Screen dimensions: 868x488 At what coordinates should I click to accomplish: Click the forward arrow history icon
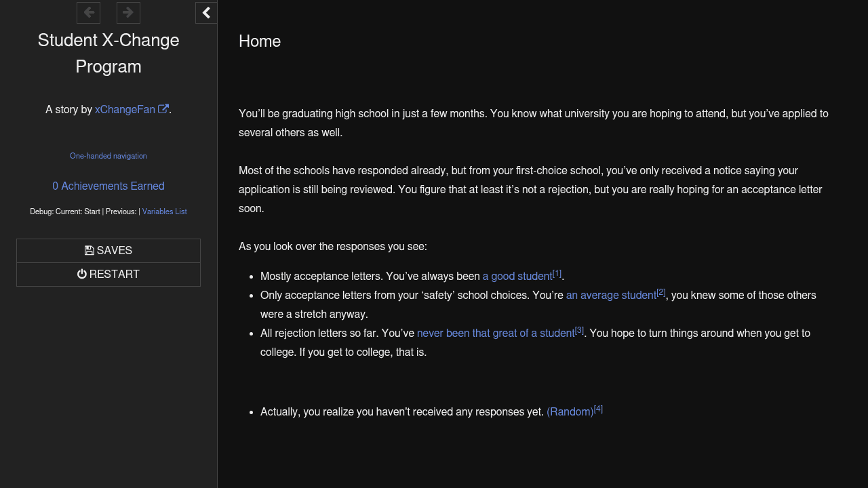click(x=128, y=13)
